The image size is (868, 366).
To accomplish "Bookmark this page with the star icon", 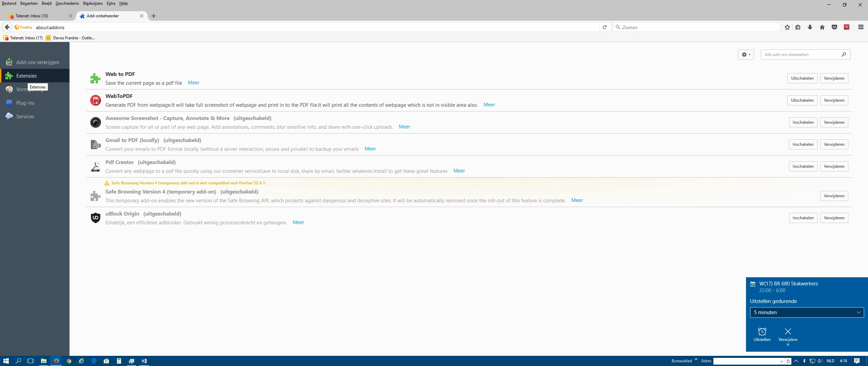I will click(x=787, y=27).
